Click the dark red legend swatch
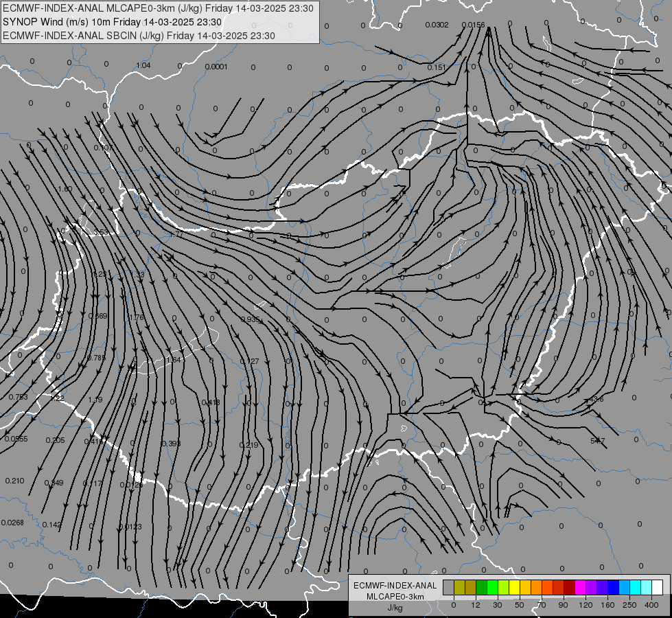Image resolution: width=672 pixels, height=618 pixels. (x=569, y=587)
